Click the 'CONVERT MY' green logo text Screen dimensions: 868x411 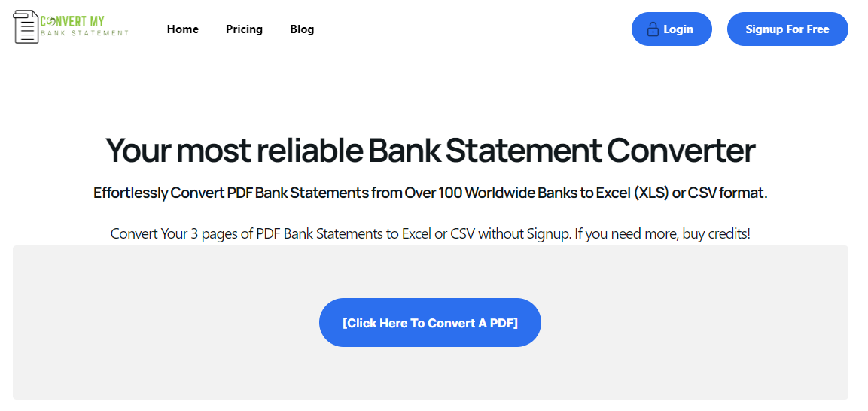coord(72,21)
